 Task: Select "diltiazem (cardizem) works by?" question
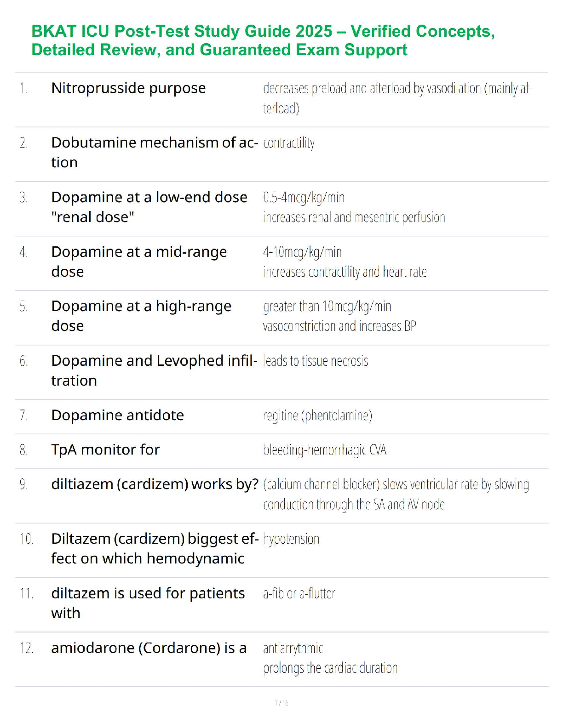(155, 484)
